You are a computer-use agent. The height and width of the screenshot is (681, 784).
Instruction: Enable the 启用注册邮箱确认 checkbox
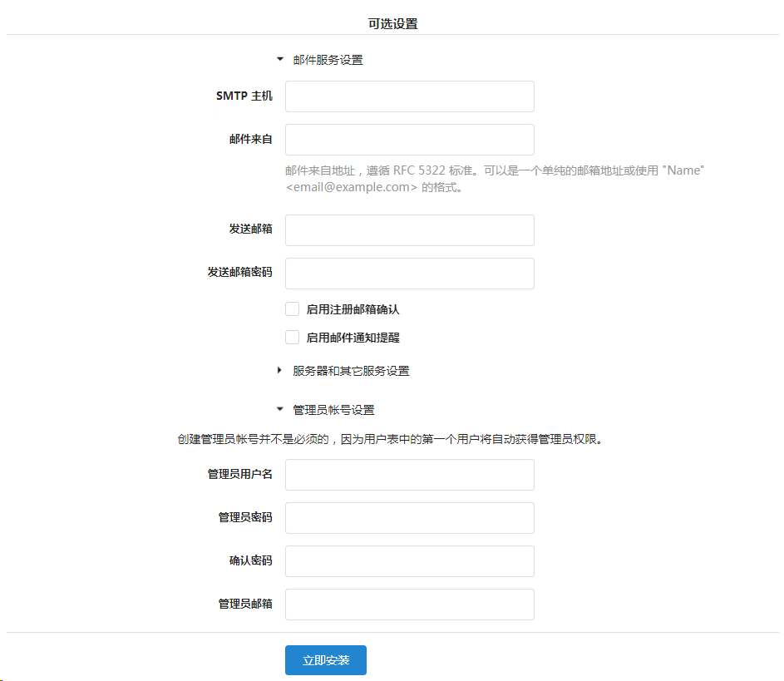(x=292, y=309)
